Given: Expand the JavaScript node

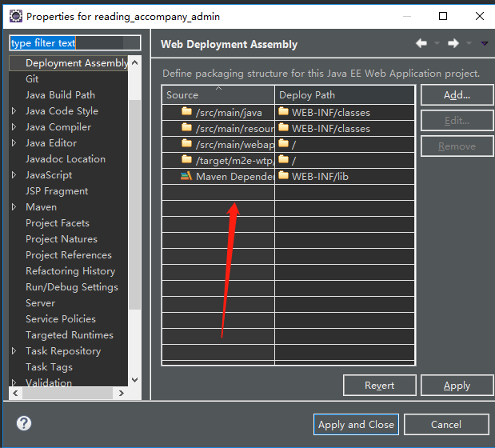Looking at the screenshot, I should [14, 175].
